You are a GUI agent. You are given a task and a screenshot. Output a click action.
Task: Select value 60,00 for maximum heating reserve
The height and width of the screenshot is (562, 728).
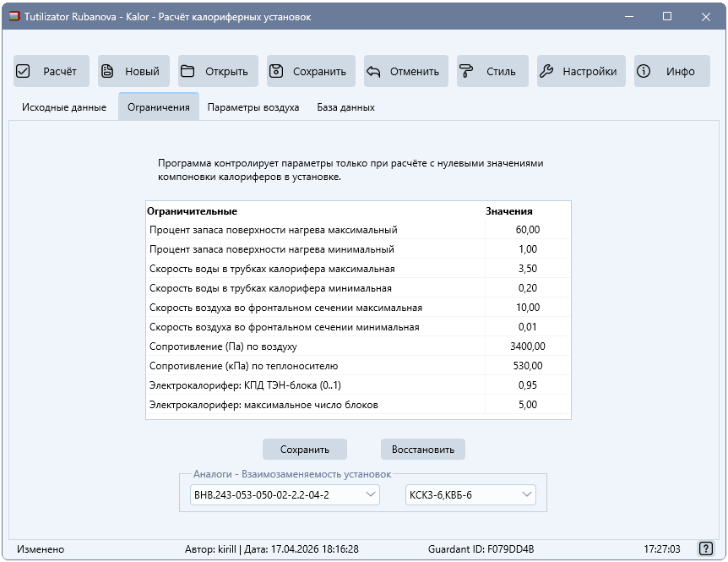pyautogui.click(x=528, y=229)
